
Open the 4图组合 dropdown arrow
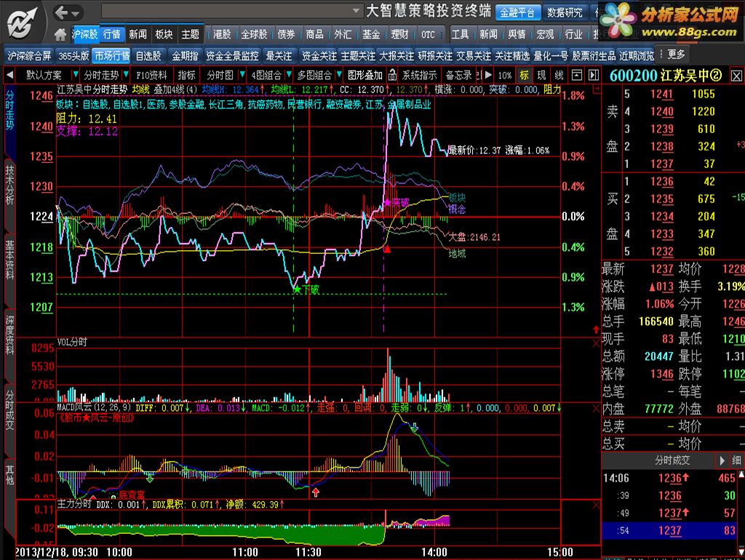(x=288, y=75)
